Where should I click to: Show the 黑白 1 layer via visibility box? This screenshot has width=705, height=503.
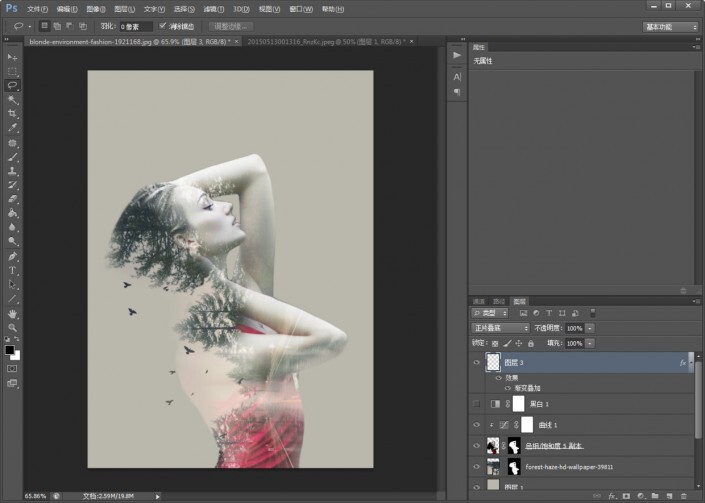tap(476, 403)
